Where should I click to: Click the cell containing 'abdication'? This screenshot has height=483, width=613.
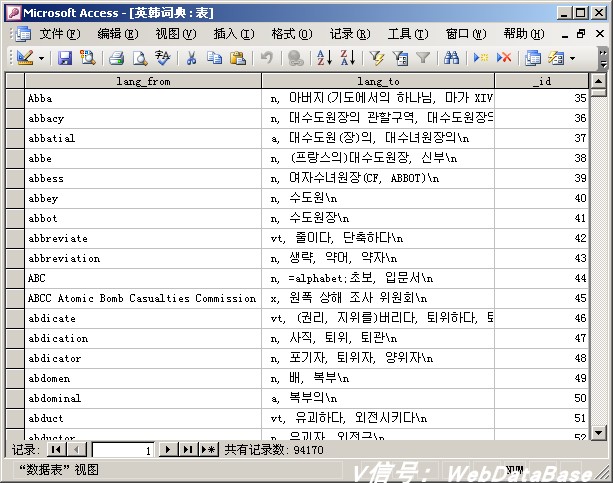pyautogui.click(x=143, y=338)
